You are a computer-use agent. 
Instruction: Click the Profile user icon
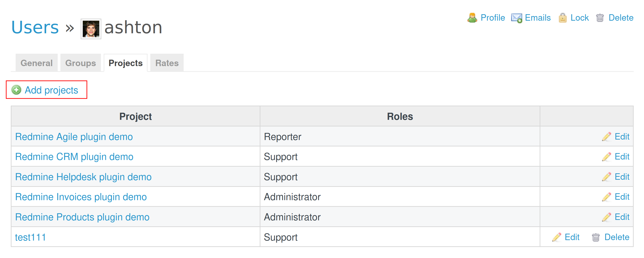pyautogui.click(x=472, y=18)
